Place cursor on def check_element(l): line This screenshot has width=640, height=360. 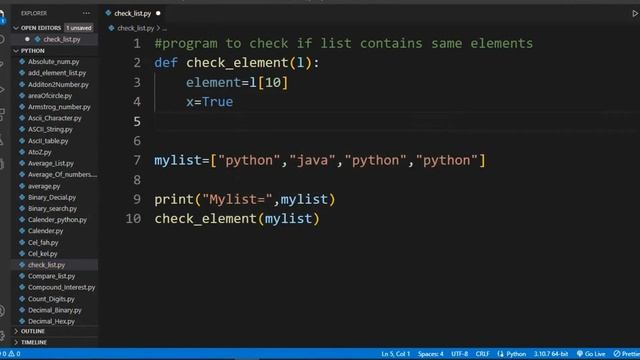[237, 63]
